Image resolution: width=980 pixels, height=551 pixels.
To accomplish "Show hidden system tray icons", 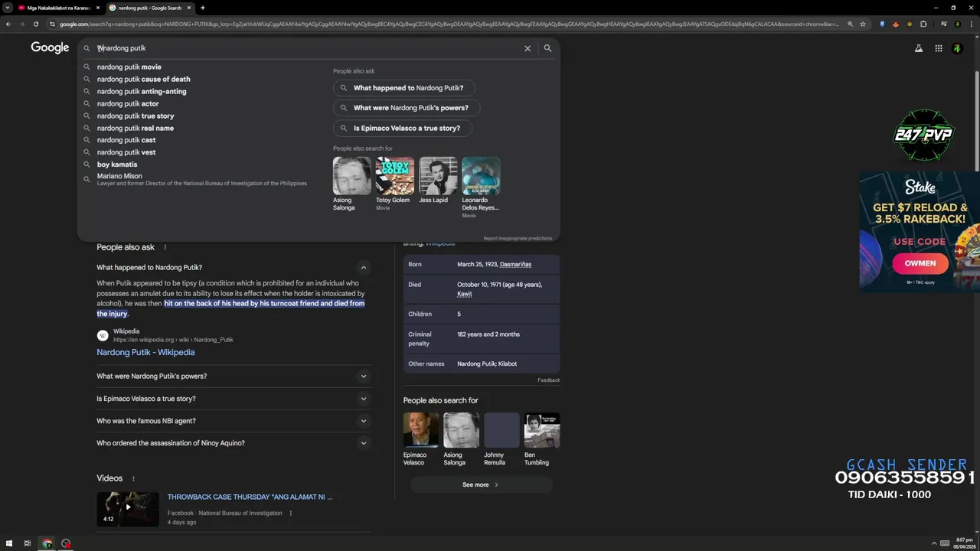I will coord(933,543).
